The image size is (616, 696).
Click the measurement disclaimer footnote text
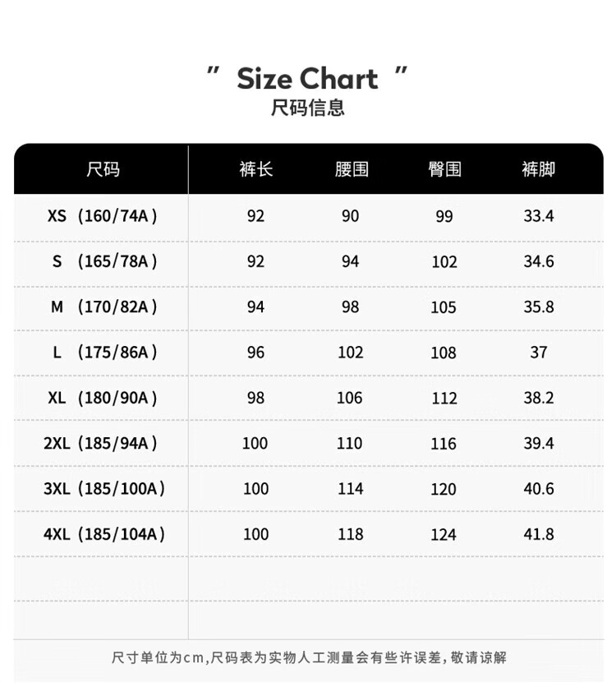point(309,657)
